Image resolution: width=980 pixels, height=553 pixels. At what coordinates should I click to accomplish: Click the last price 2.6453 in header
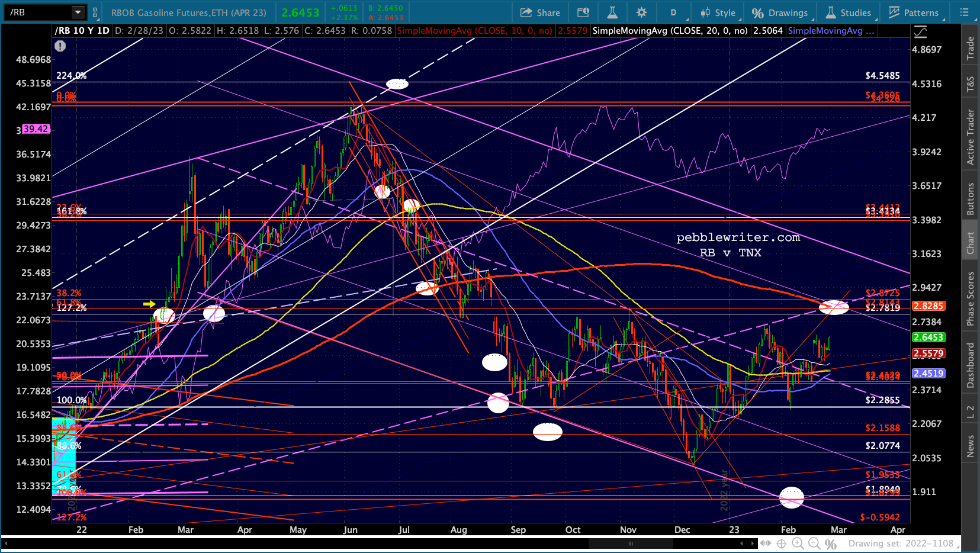300,12
